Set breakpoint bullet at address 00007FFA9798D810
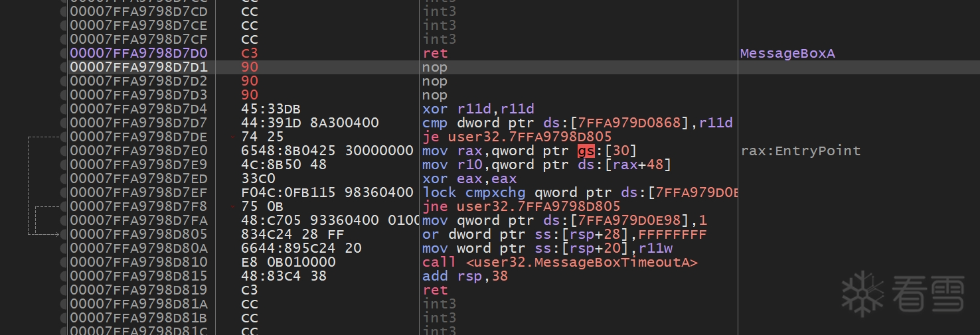This screenshot has height=335, width=980. coord(64,262)
